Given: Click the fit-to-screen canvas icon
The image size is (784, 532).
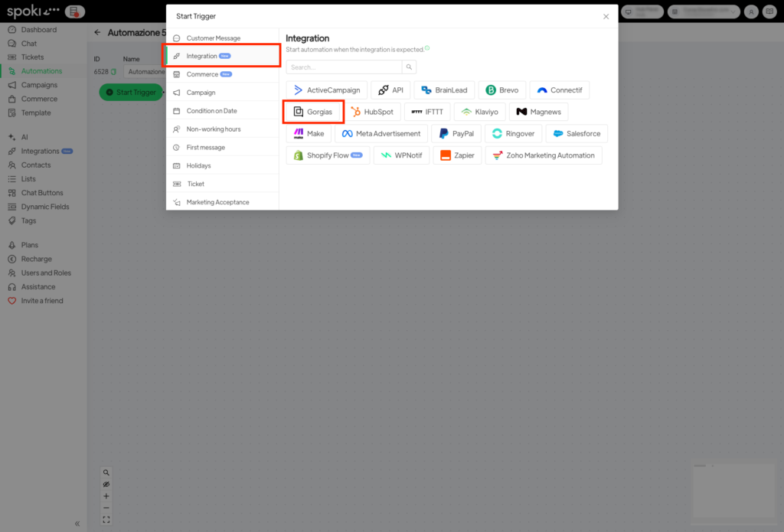Looking at the screenshot, I should point(106,520).
